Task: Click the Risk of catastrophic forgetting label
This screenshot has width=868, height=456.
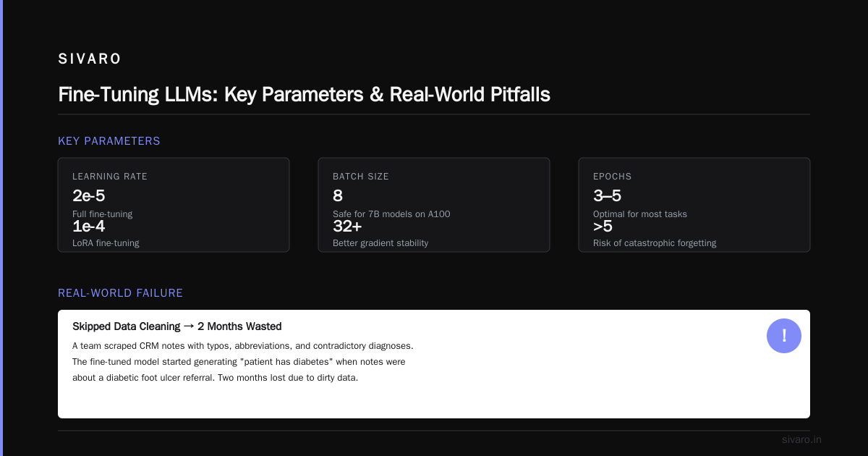Action: point(655,243)
